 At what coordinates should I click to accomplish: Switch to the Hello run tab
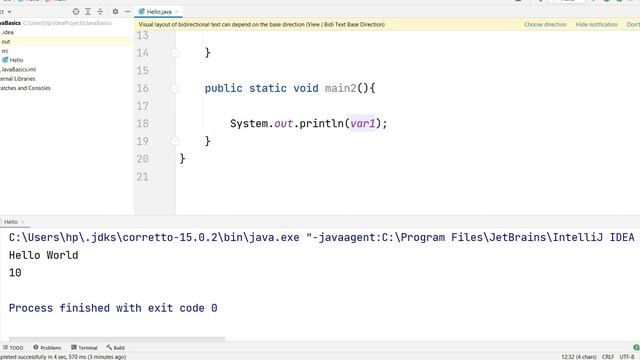pos(11,222)
